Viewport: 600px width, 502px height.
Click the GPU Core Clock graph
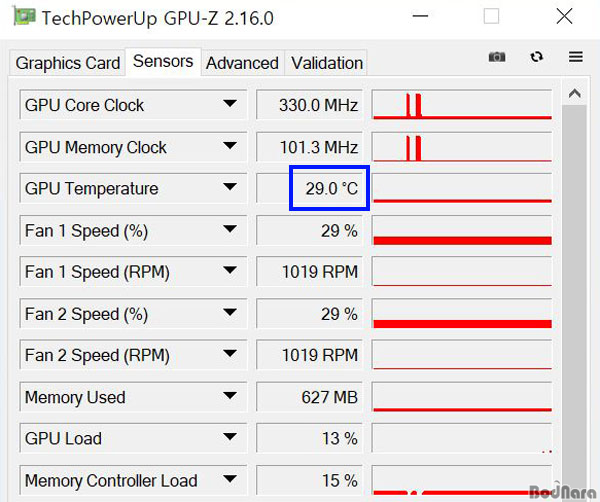(x=461, y=104)
